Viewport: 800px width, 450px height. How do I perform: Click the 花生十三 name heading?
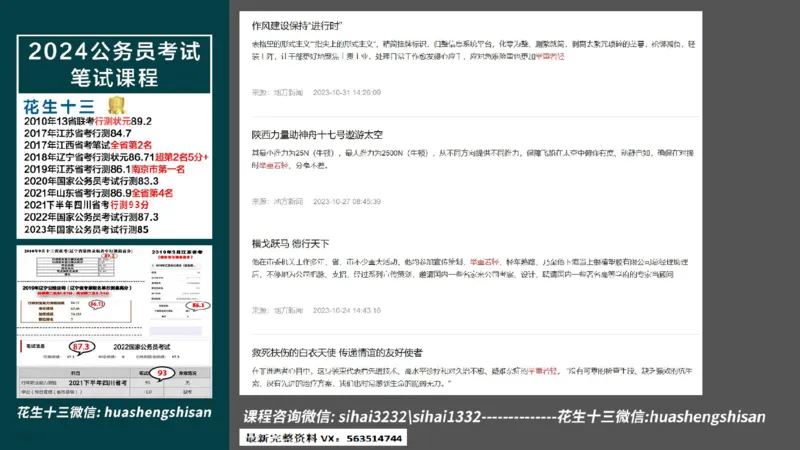[59, 107]
